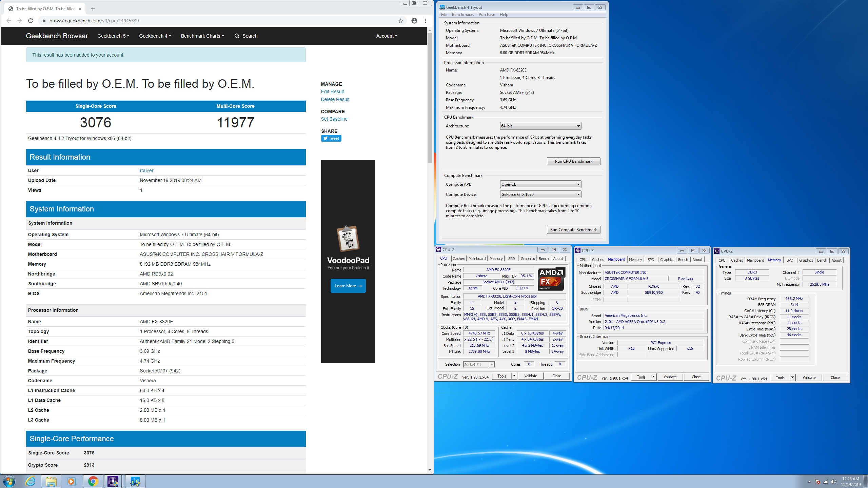
Task: Open the Architecture 64-bit combo box
Action: [540, 126]
